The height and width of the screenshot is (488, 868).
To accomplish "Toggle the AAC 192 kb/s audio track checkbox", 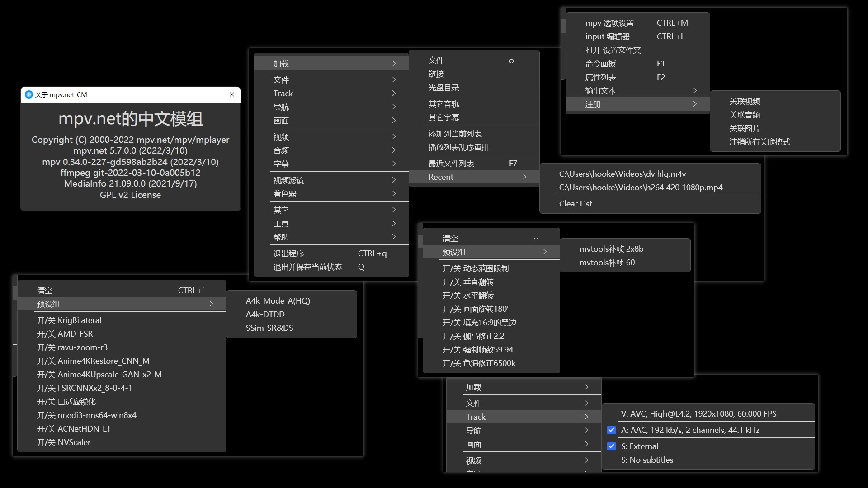I will 611,430.
